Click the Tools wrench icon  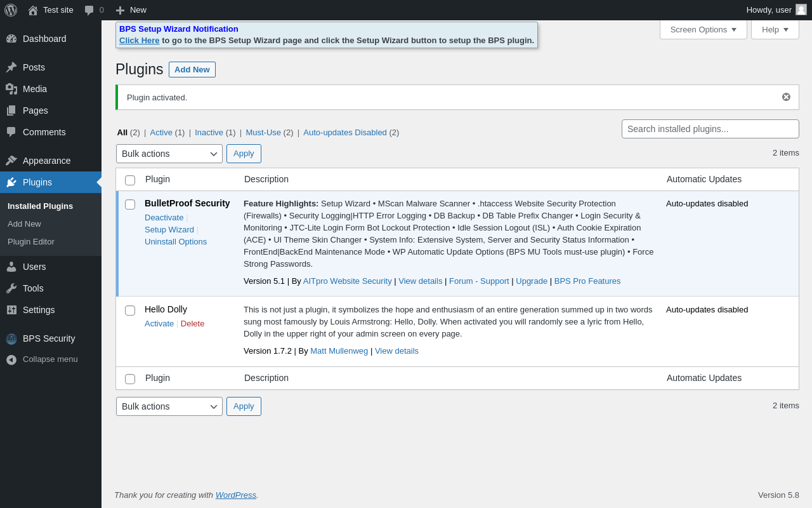pyautogui.click(x=11, y=288)
